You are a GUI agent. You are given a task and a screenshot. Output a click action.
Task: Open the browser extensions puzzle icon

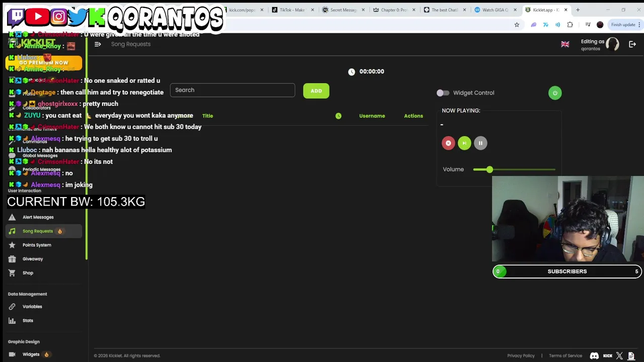570,25
